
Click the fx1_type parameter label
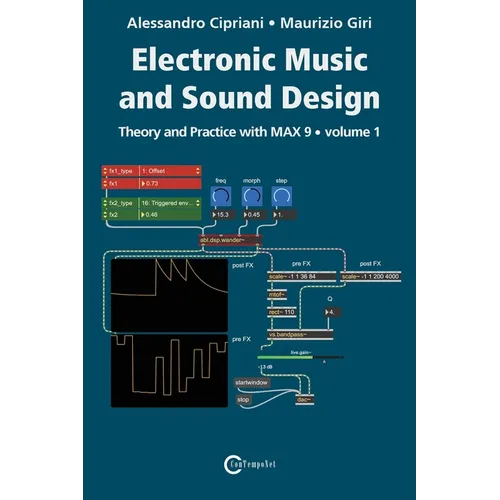point(121,171)
